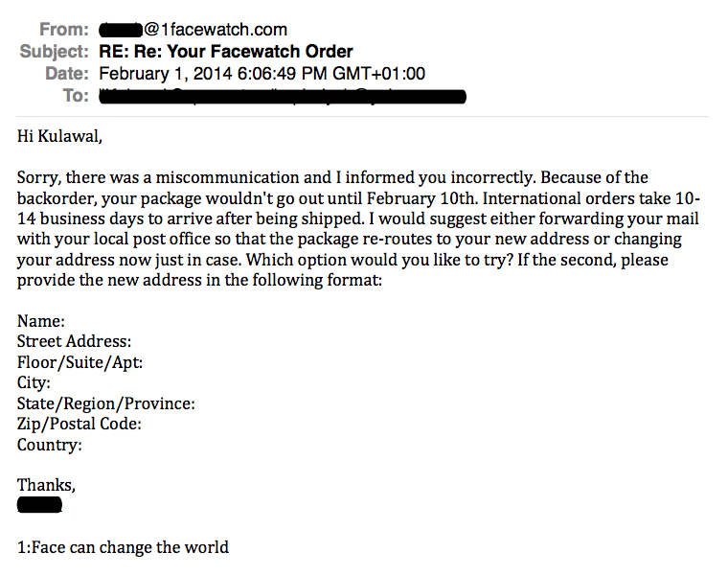
Task: Click the Name: field line
Action: pyautogui.click(x=41, y=321)
